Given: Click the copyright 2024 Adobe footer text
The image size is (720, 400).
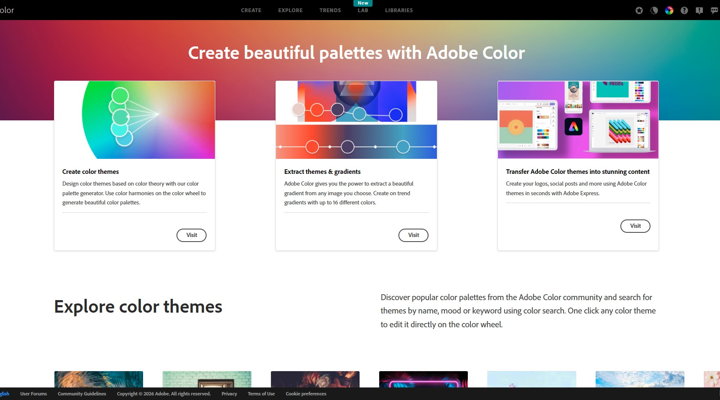Looking at the screenshot, I should [x=163, y=394].
